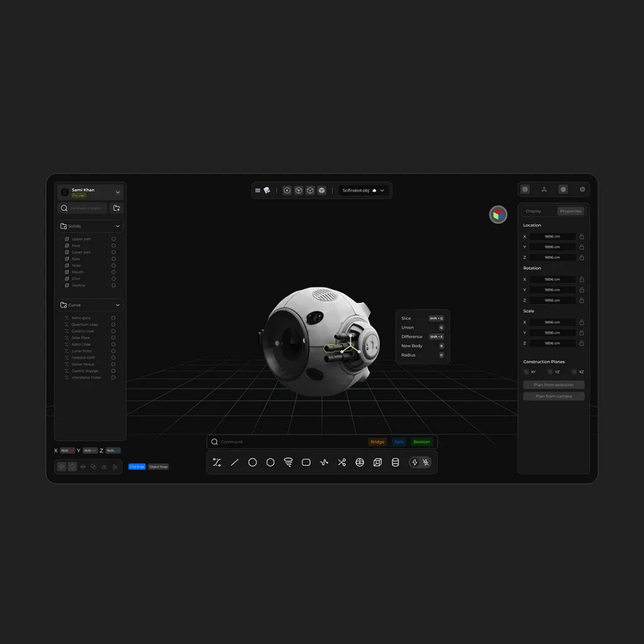Click the mesh sphere icon in the top-right toolbar
Screen dimensions: 644x644
(x=563, y=189)
